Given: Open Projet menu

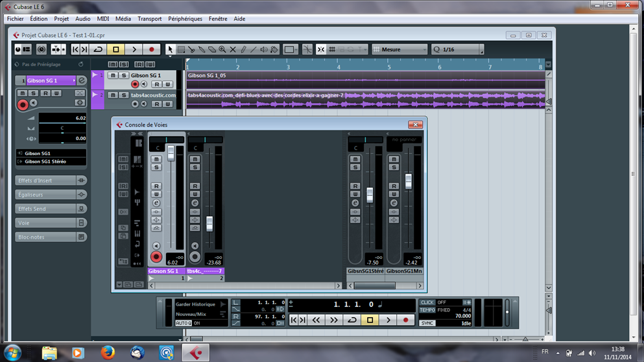Looking at the screenshot, I should pyautogui.click(x=61, y=19).
